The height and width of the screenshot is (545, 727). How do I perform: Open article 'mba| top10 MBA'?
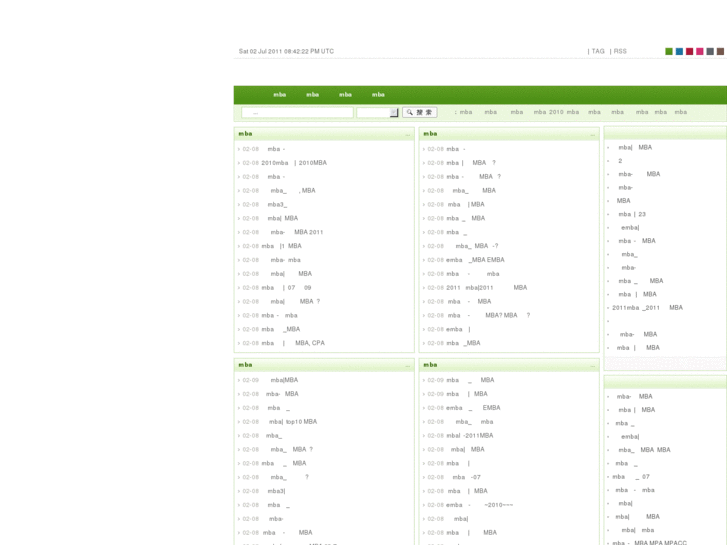pos(293,422)
